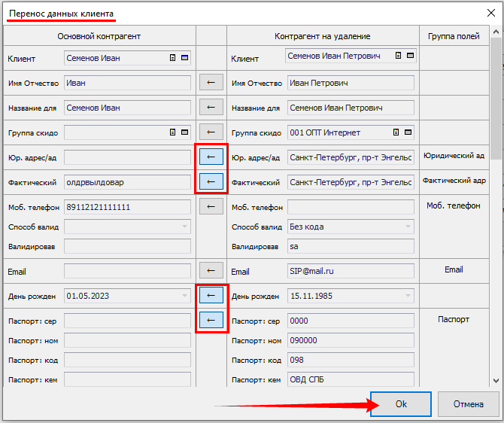The height and width of the screenshot is (423, 504).
Task: Expand date picker showing 01.05.2023
Action: (x=185, y=297)
